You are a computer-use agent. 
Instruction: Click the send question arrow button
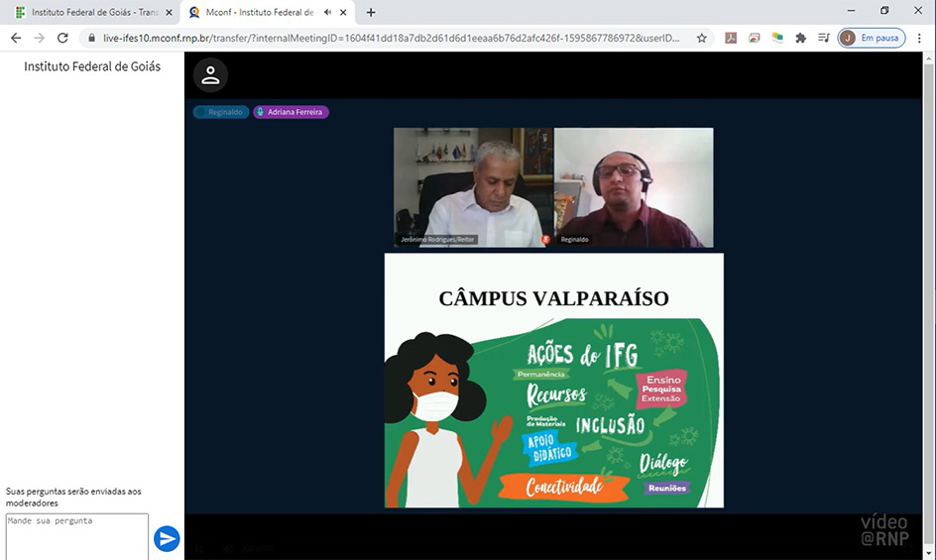click(167, 538)
